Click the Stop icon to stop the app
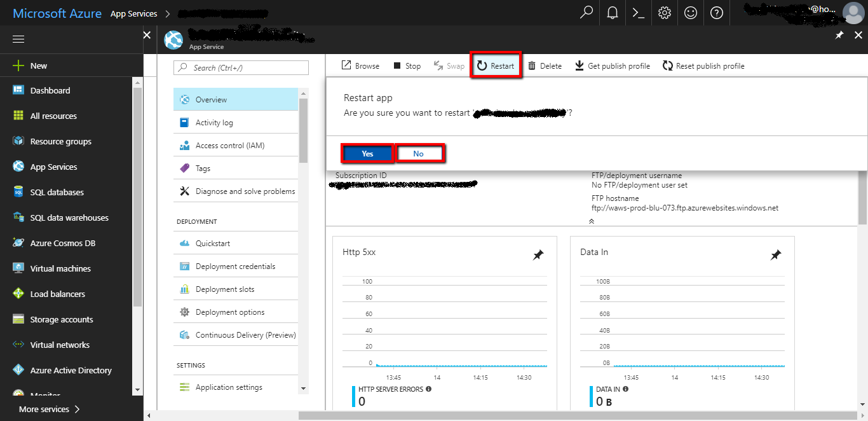Image resolution: width=868 pixels, height=421 pixels. pyautogui.click(x=397, y=65)
